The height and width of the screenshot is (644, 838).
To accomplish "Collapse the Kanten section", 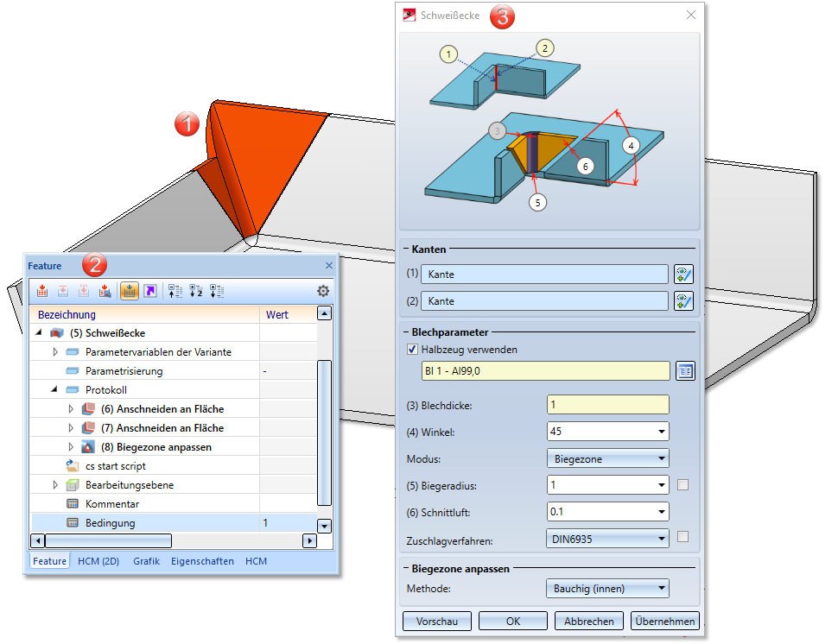I will click(406, 249).
